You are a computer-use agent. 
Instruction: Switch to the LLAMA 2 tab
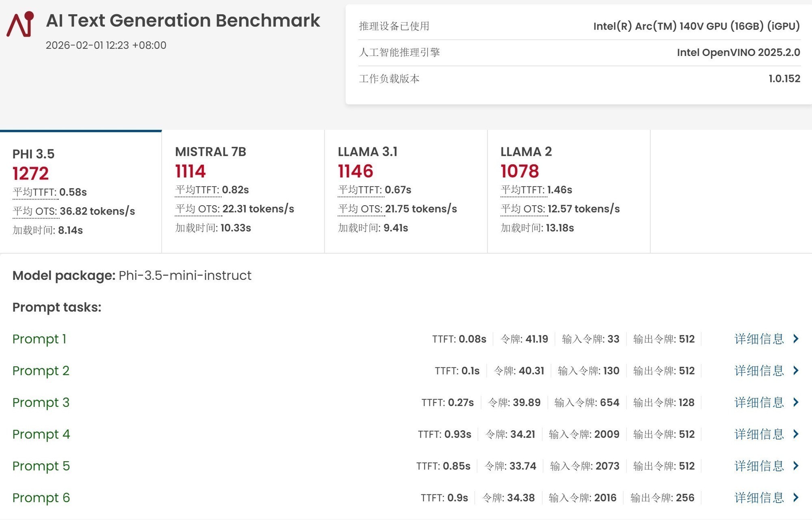pos(526,152)
